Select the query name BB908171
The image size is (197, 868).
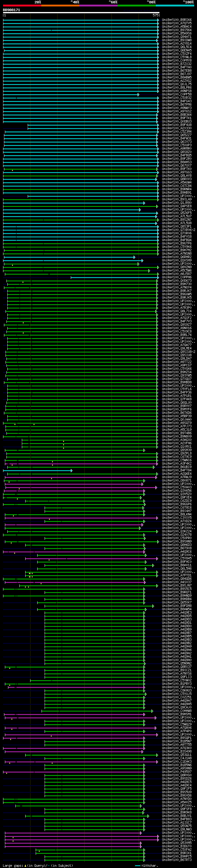[x=11, y=10]
